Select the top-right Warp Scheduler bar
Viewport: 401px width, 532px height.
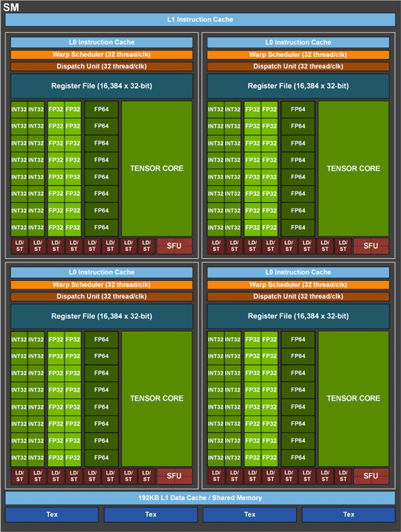pyautogui.click(x=298, y=55)
